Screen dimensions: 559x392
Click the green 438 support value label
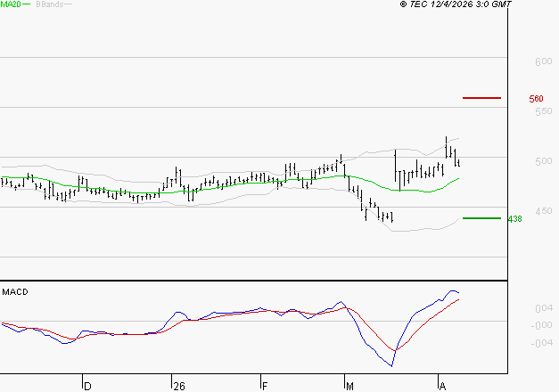514,219
